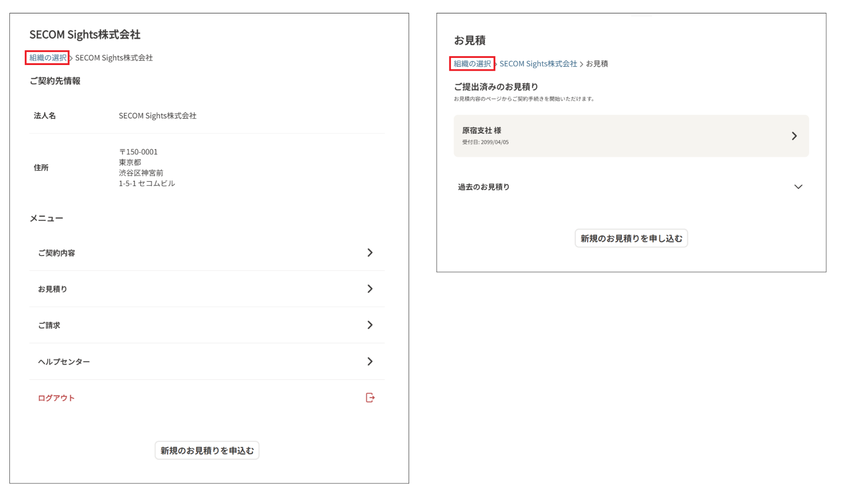Expand the 過去のお見積り section
842x504 pixels.
[631, 187]
